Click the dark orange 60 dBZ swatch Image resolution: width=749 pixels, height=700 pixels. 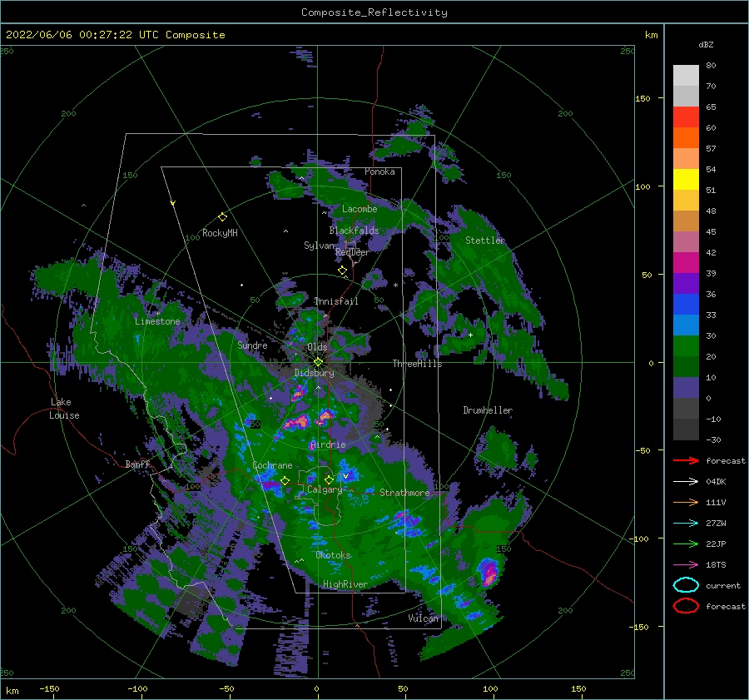tap(686, 138)
